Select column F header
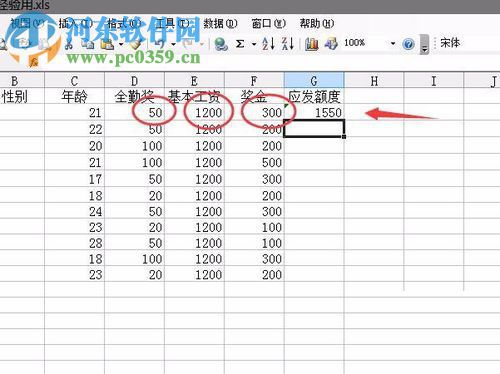Viewport: 500px width, 374px height. pyautogui.click(x=254, y=81)
